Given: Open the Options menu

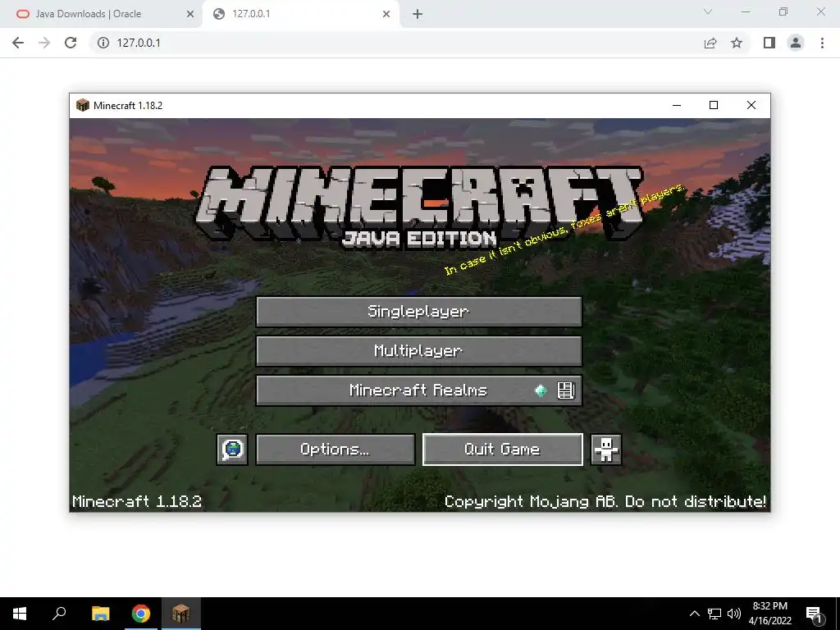Looking at the screenshot, I should [336, 450].
